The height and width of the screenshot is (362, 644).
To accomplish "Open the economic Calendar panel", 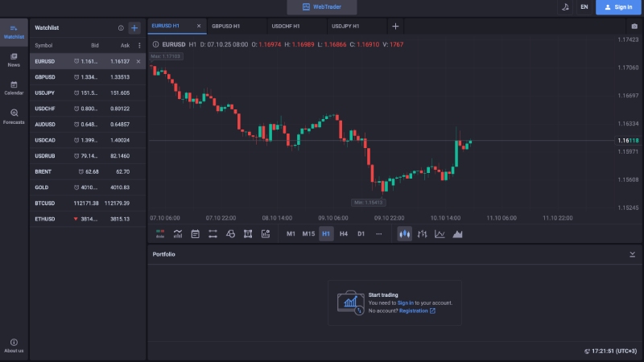I will tap(14, 88).
